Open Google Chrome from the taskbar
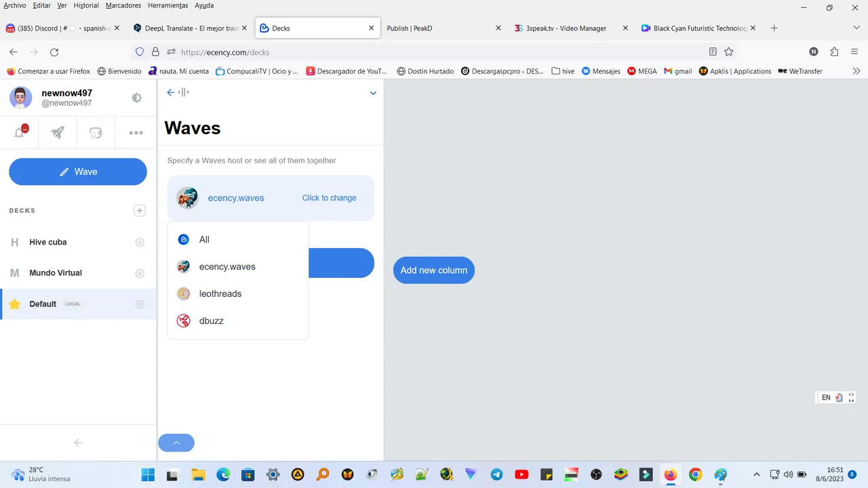868x488 pixels. [x=695, y=474]
